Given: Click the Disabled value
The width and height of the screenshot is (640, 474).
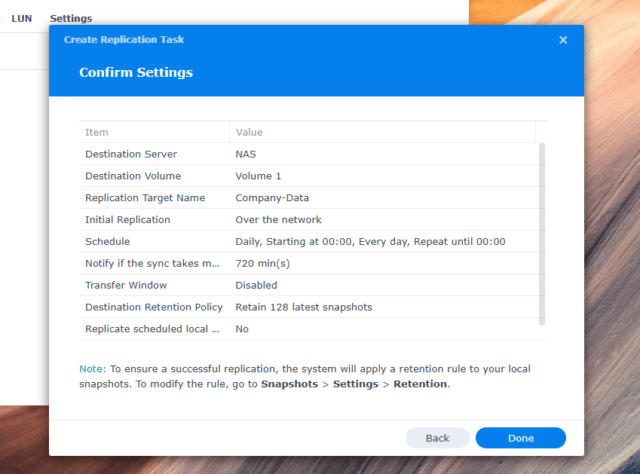Looking at the screenshot, I should pos(256,285).
